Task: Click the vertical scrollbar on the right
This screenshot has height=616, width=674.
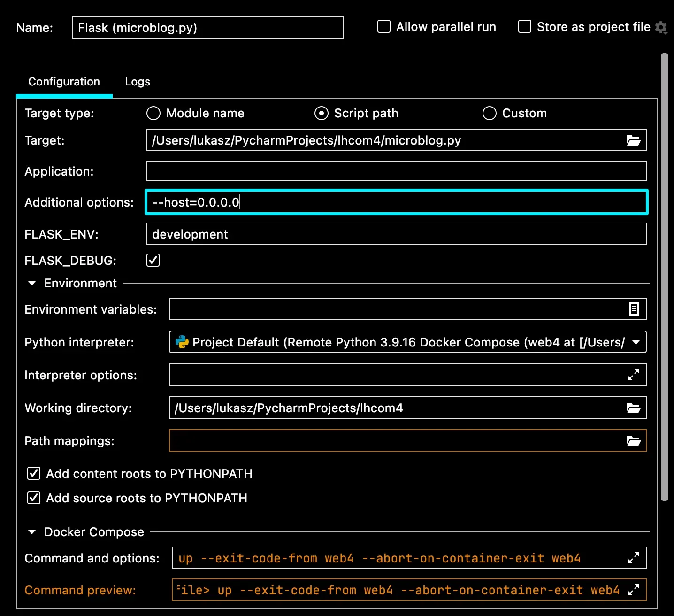Action: point(664,277)
